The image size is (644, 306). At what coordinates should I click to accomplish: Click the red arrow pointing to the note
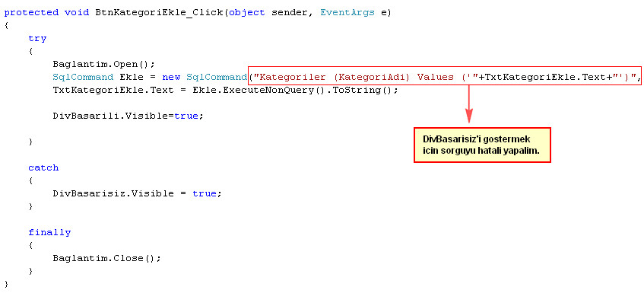point(469,104)
